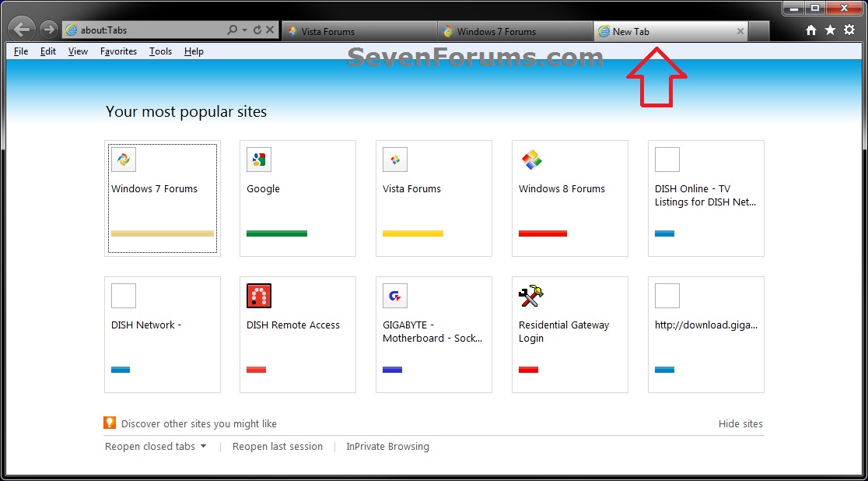The image size is (868, 481).
Task: Click Hide sites
Action: tap(740, 424)
